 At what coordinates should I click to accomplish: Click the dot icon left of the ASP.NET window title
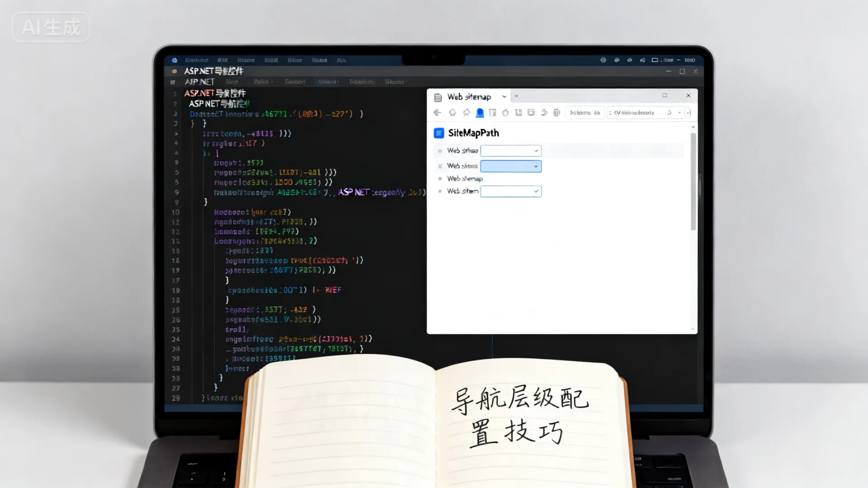tap(174, 71)
